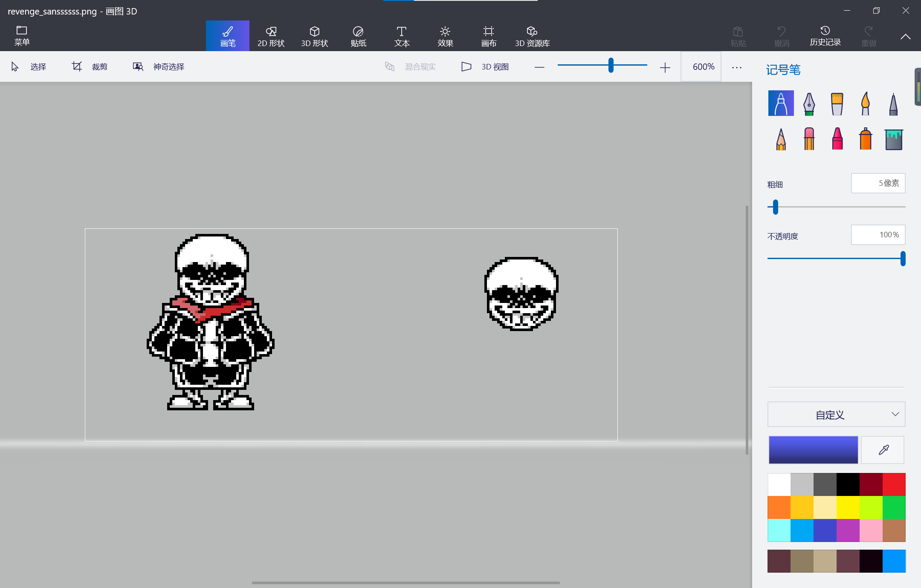Click the 混合现实 mixed reality button

click(410, 66)
